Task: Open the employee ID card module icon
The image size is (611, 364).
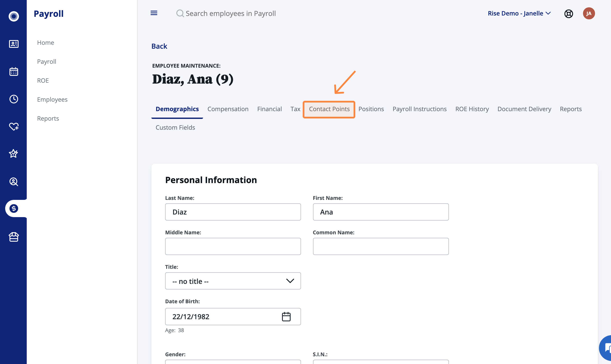Action: 14,44
